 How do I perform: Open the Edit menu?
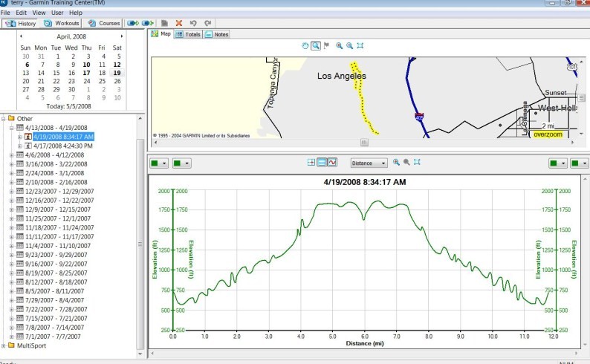(x=21, y=13)
